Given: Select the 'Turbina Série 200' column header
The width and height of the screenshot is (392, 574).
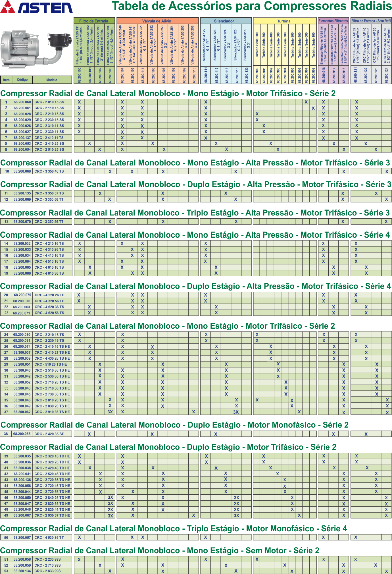Looking at the screenshot, I should pos(257,45).
